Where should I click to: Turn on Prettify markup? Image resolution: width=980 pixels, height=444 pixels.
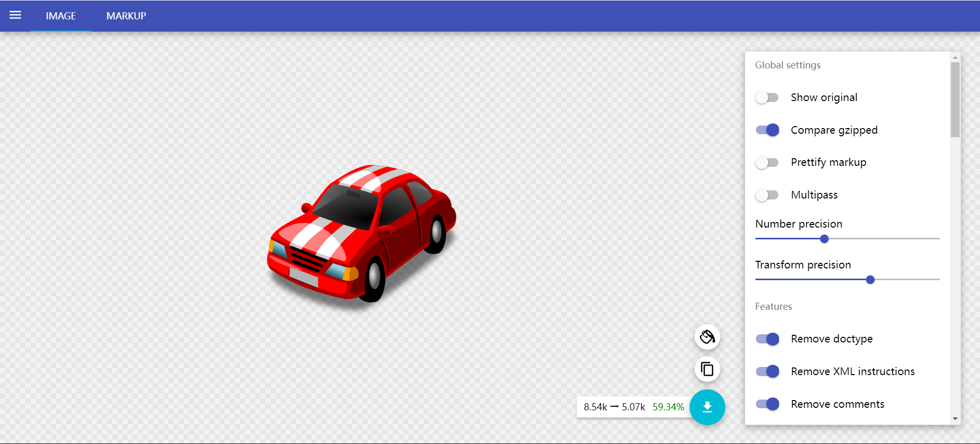coord(767,163)
